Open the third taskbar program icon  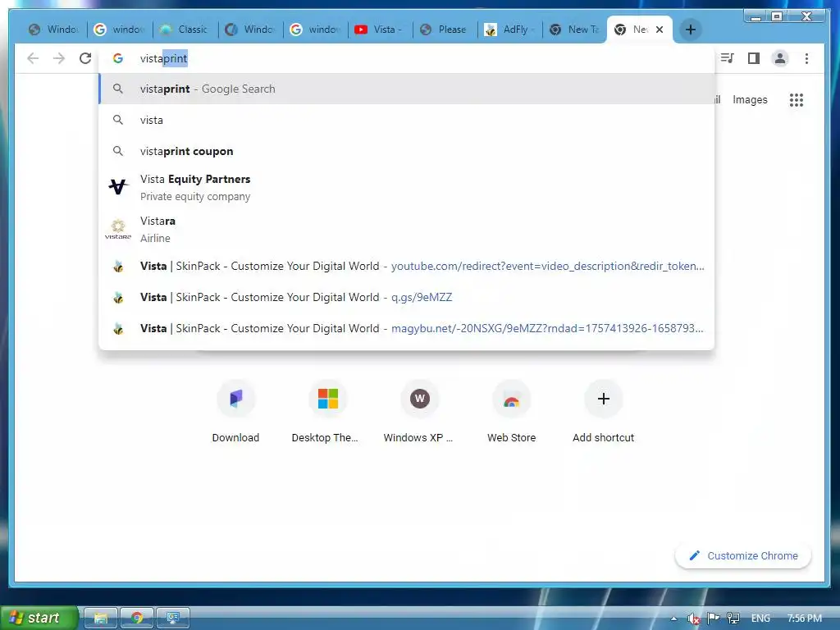(x=173, y=618)
